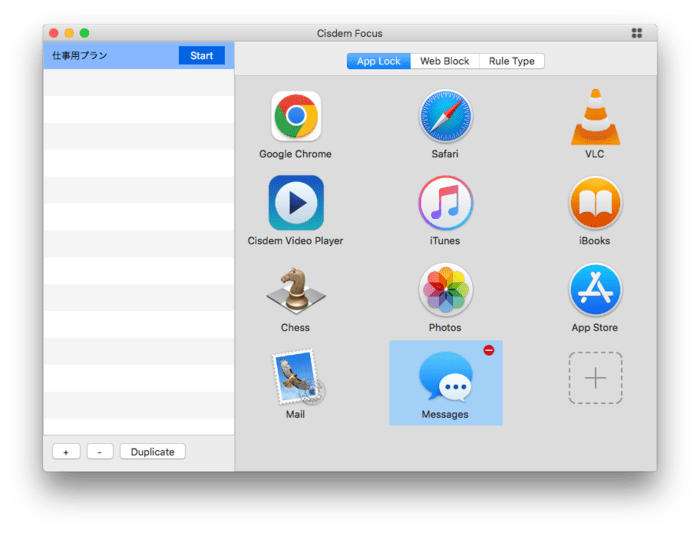The width and height of the screenshot is (700, 533).
Task: Switch to the Web Block tab
Action: (444, 61)
